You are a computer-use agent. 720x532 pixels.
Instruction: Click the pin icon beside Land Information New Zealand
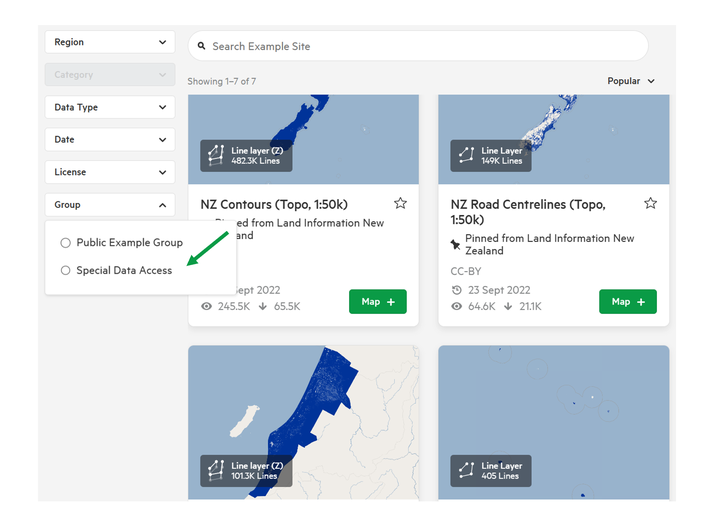[455, 244]
